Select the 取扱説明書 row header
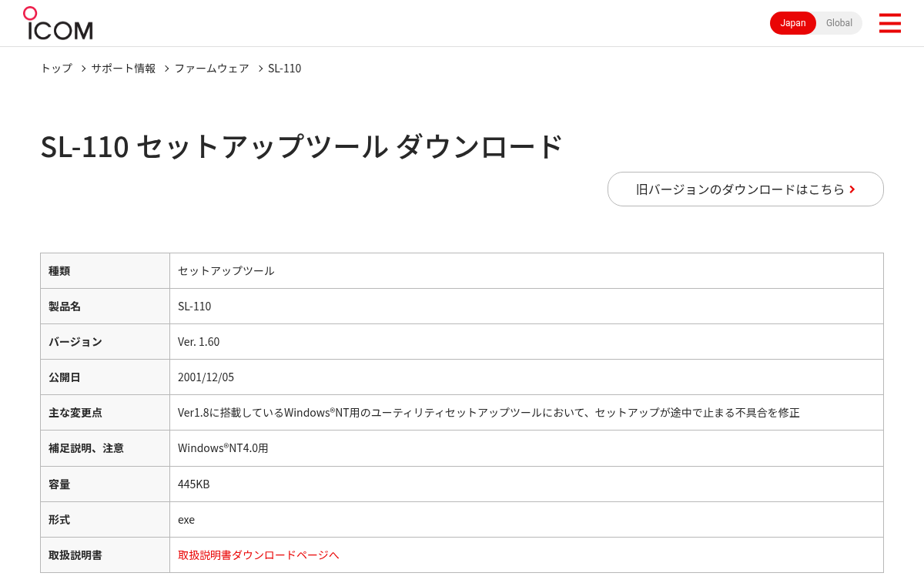924x583 pixels. [x=105, y=555]
